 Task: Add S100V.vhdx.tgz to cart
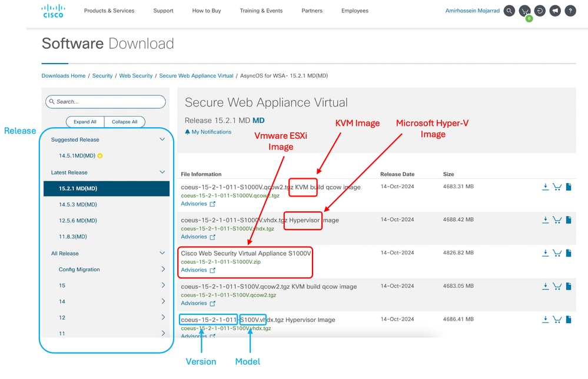pos(557,320)
